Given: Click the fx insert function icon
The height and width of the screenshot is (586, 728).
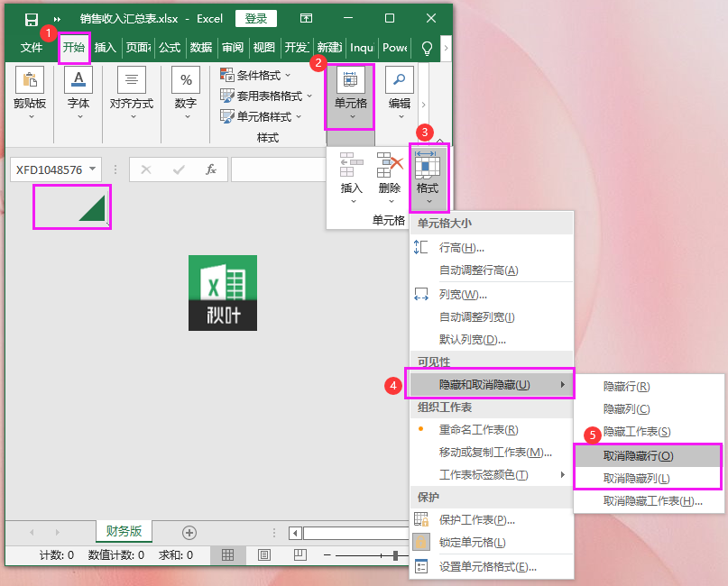Looking at the screenshot, I should click(211, 169).
